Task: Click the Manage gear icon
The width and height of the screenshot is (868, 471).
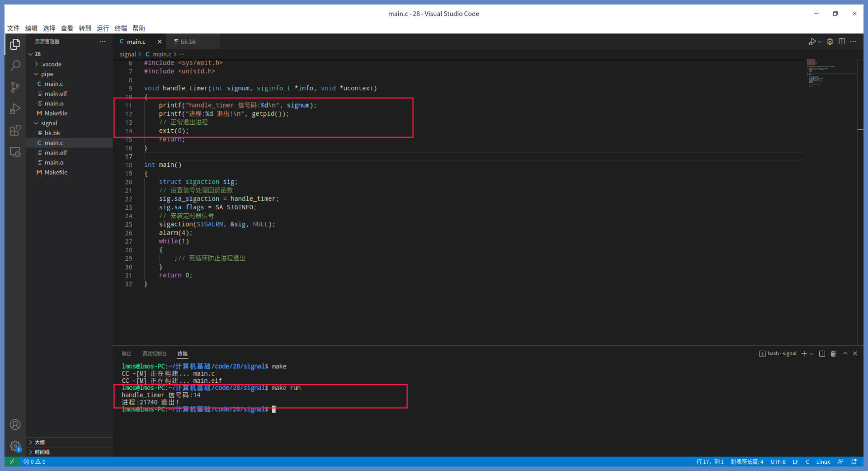Action: click(15, 446)
